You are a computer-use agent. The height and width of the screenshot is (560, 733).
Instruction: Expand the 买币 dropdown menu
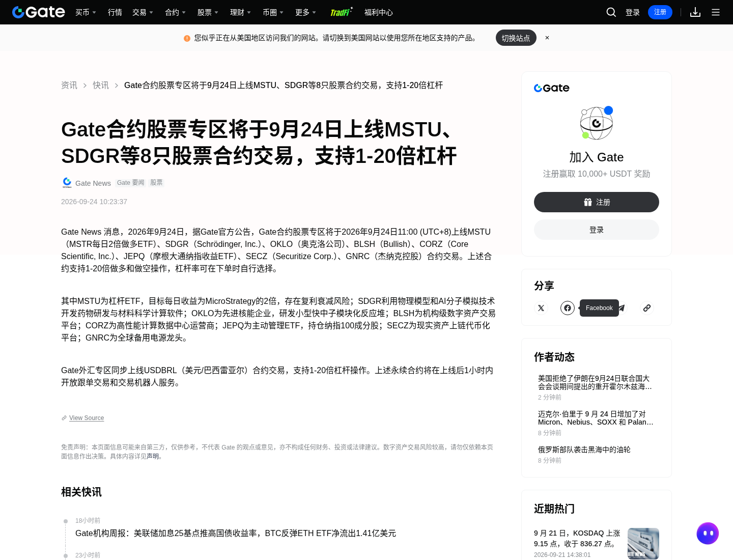[x=86, y=12]
